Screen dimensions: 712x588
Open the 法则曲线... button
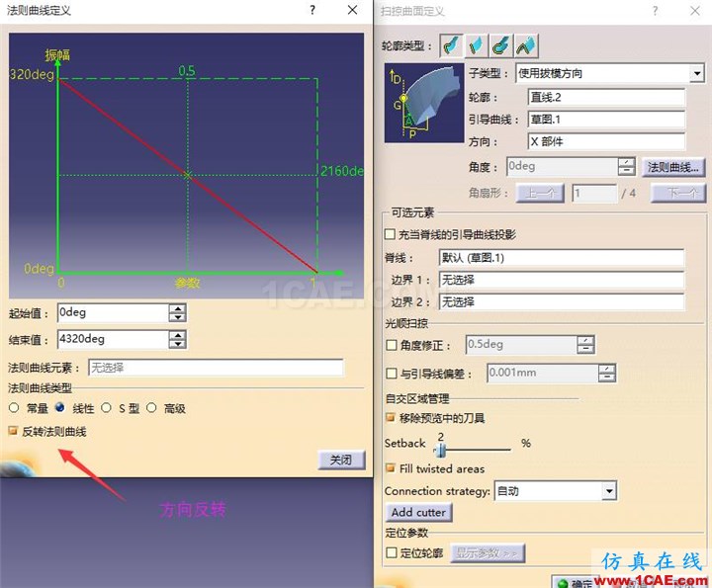[x=673, y=167]
